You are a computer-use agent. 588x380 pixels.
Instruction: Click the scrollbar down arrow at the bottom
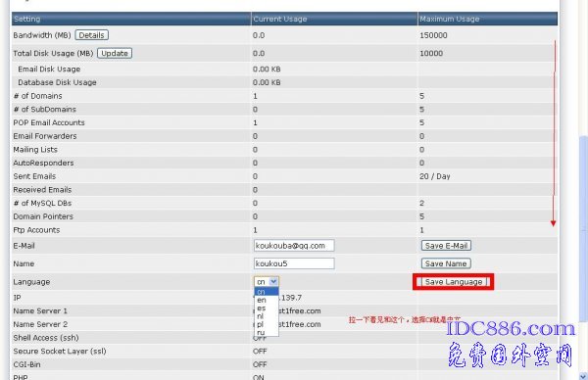click(x=583, y=375)
